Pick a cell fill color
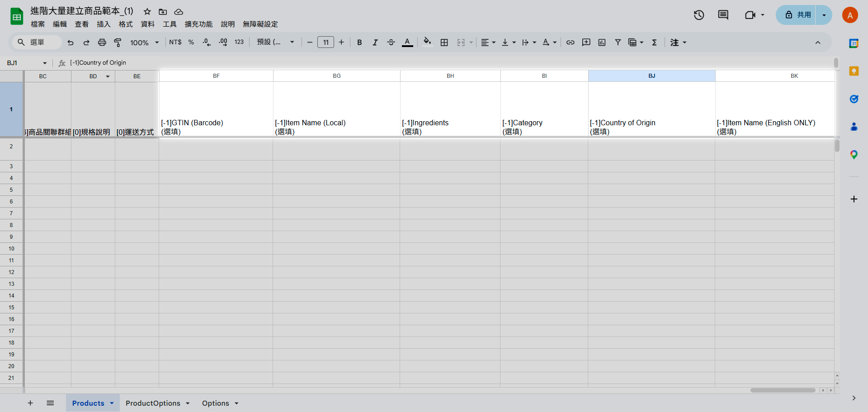 click(427, 43)
